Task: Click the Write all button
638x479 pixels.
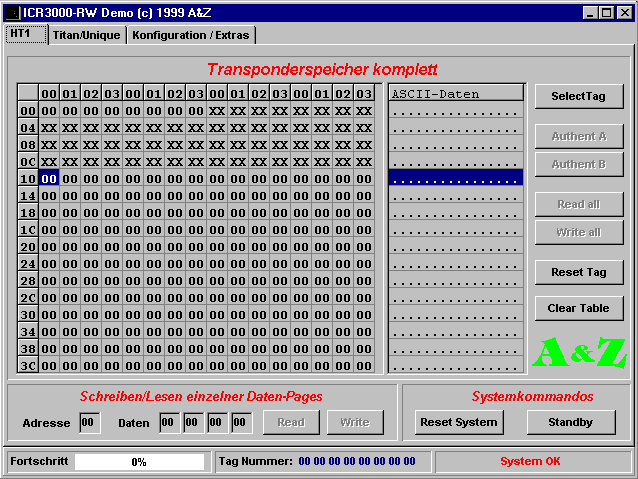Action: pos(579,232)
